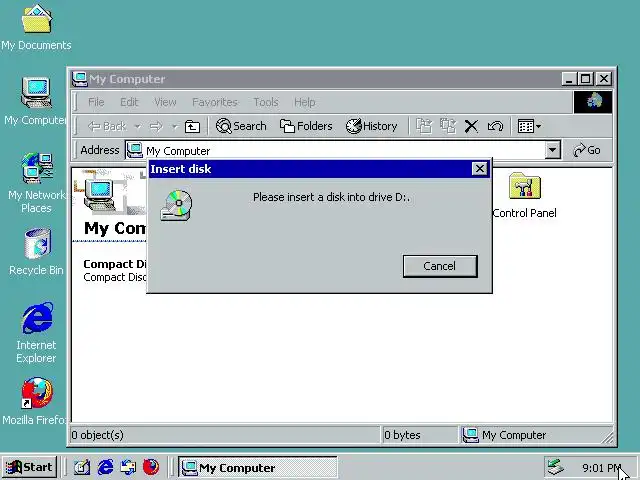The width and height of the screenshot is (640, 480).
Task: Click the safely remove hardware tray icon
Action: [556, 467]
